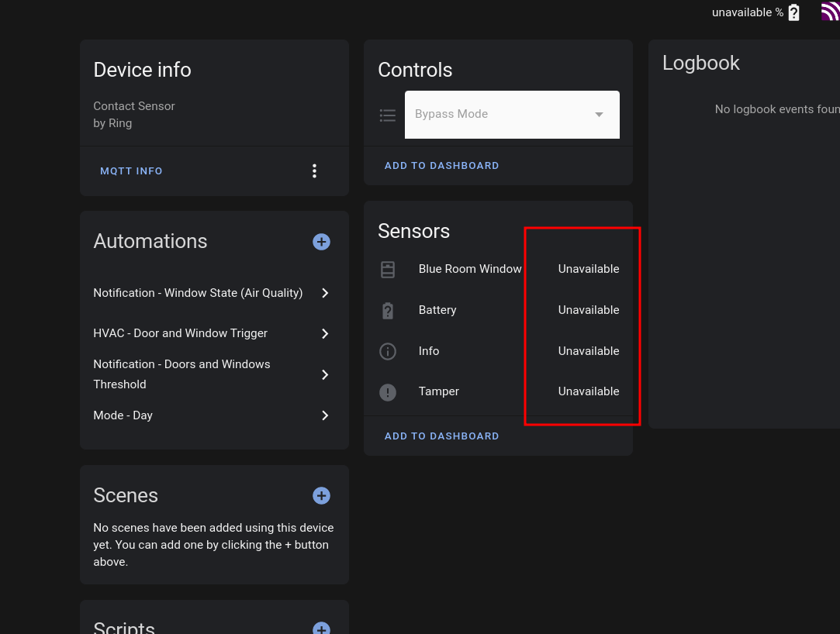This screenshot has height=634, width=840.
Task: Open MQTT INFO details
Action: click(x=131, y=171)
